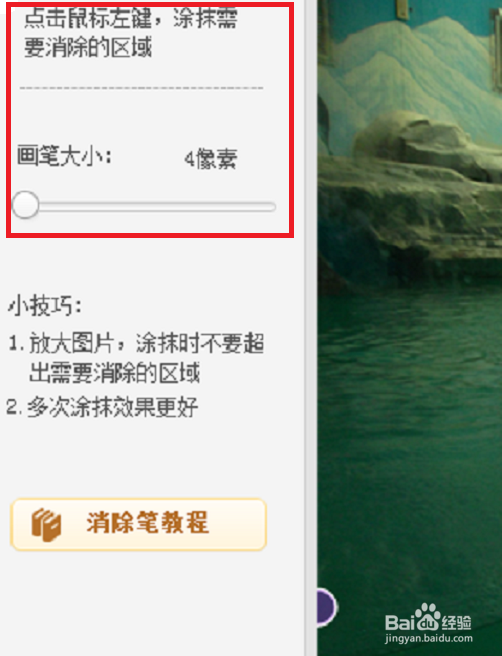Click the 经验 text beside Baidu logo
This screenshot has width=502, height=656.
tap(457, 623)
